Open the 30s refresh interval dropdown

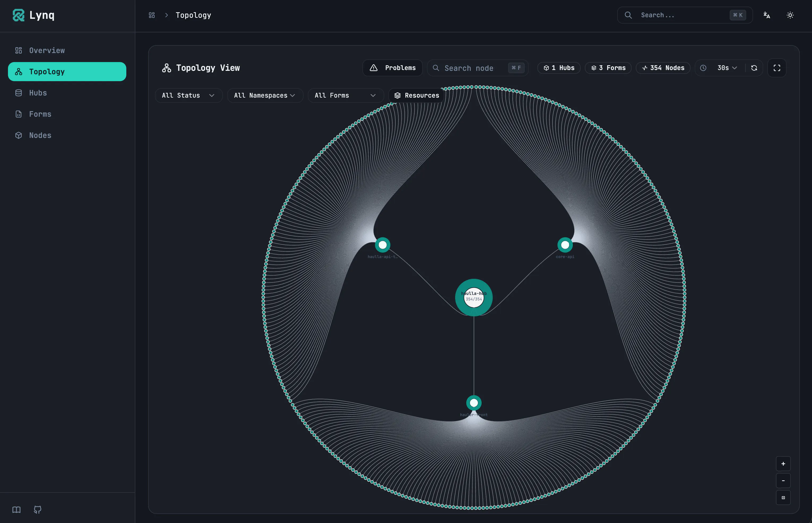(x=727, y=68)
